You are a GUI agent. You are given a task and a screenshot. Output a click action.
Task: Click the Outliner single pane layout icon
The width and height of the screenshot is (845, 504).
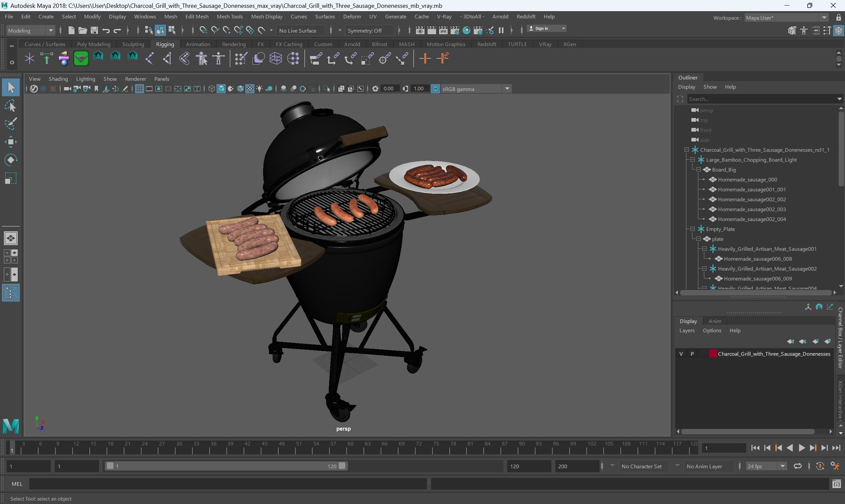click(x=10, y=293)
